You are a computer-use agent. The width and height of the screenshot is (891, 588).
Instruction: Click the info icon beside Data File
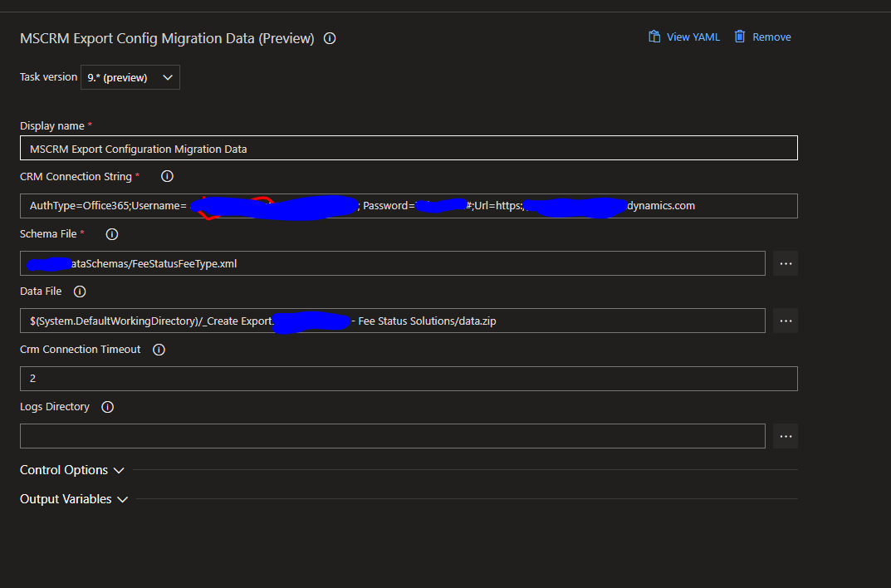79,291
